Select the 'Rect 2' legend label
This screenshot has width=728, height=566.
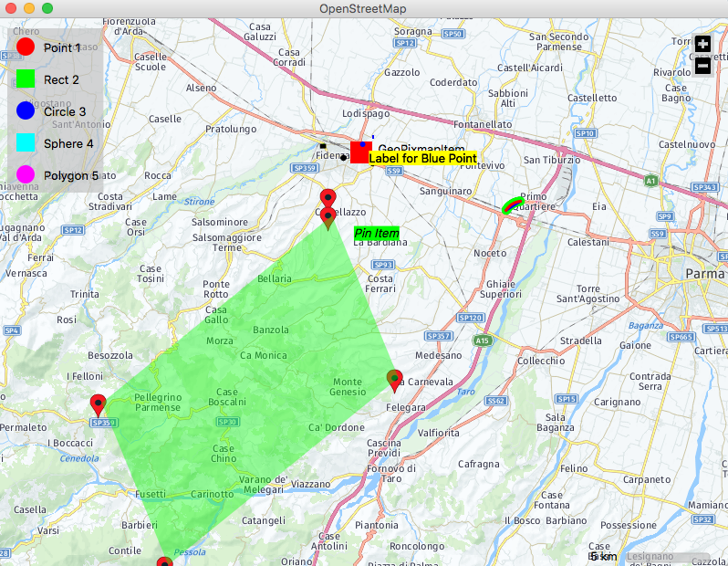click(61, 80)
